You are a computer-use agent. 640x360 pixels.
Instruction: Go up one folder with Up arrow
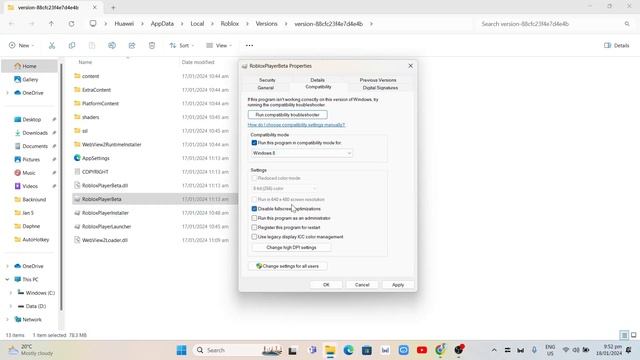(x=51, y=24)
